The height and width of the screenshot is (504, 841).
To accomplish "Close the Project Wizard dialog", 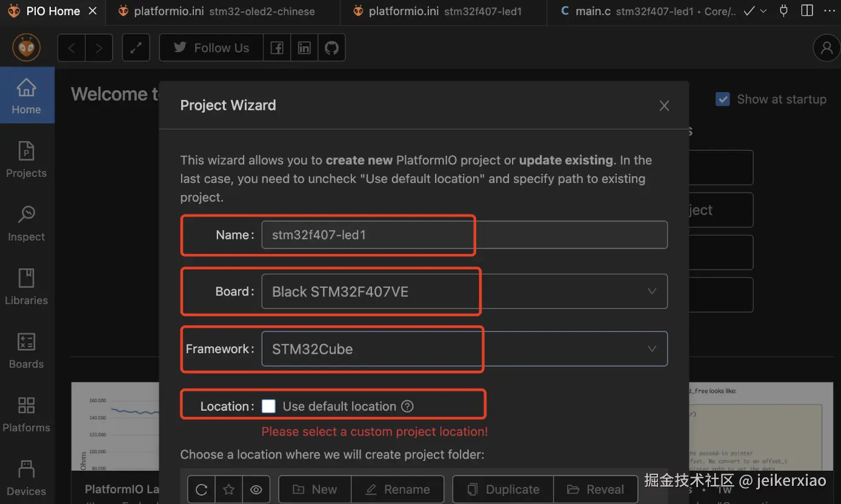I will (x=664, y=106).
